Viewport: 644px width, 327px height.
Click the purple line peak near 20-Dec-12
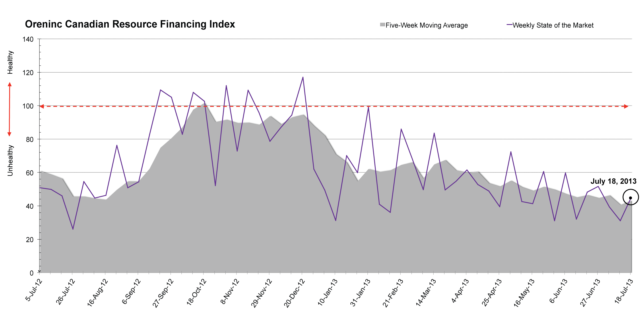pyautogui.click(x=303, y=77)
